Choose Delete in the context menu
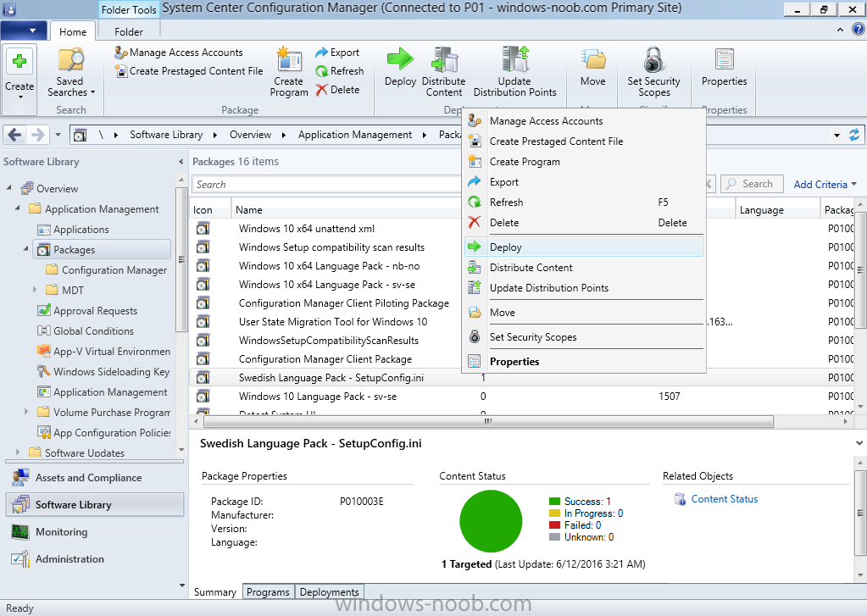Screen dimensions: 867x616 (x=584, y=223)
